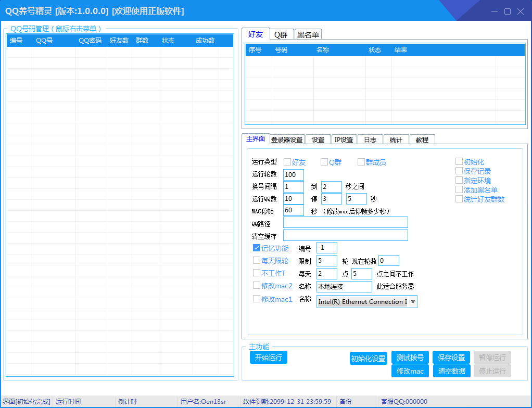Open the 黑名单 tab
532x408 pixels.
tap(308, 34)
